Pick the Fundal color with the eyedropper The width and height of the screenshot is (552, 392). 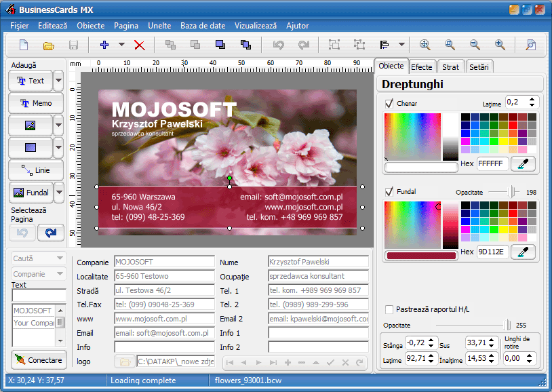point(523,252)
